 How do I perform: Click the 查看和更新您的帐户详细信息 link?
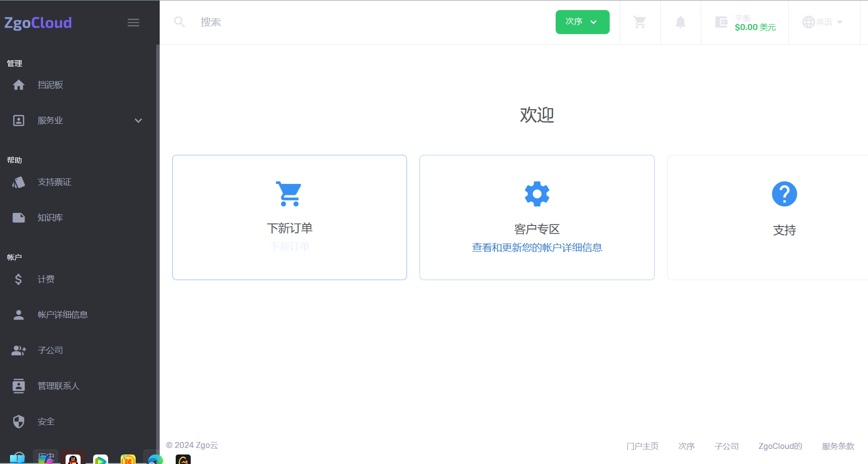(x=537, y=248)
